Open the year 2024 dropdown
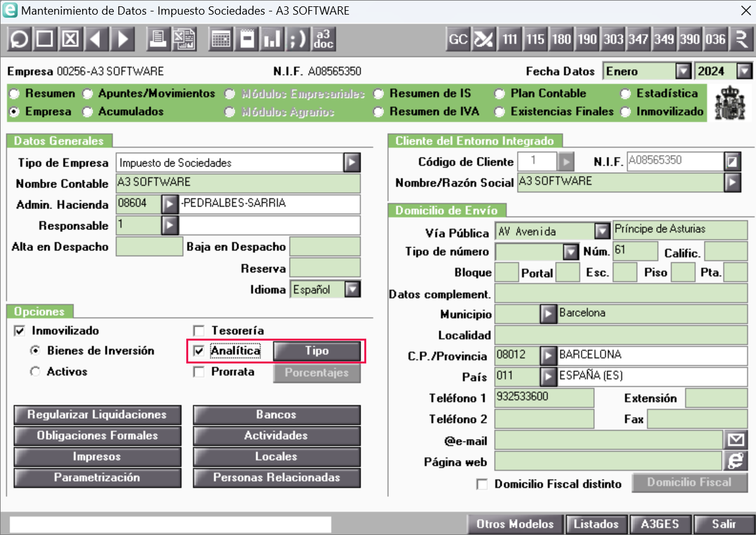 point(745,71)
